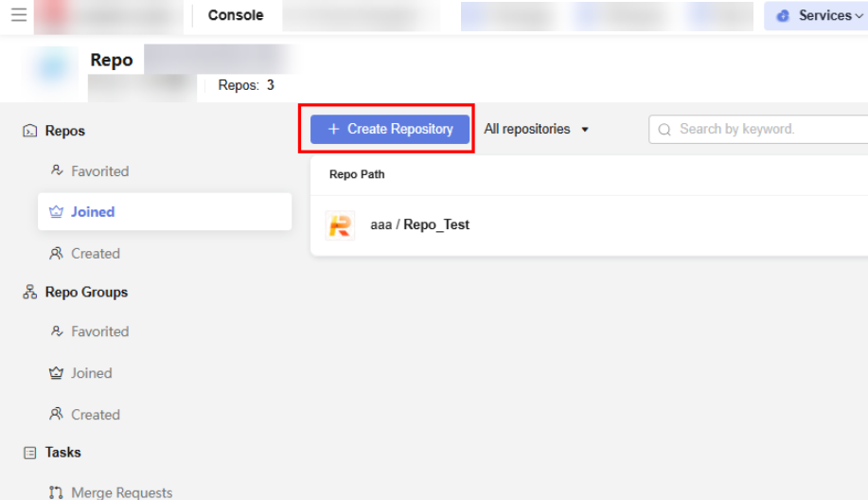Image resolution: width=868 pixels, height=500 pixels.
Task: Open the hamburger navigation menu
Action: point(19,15)
